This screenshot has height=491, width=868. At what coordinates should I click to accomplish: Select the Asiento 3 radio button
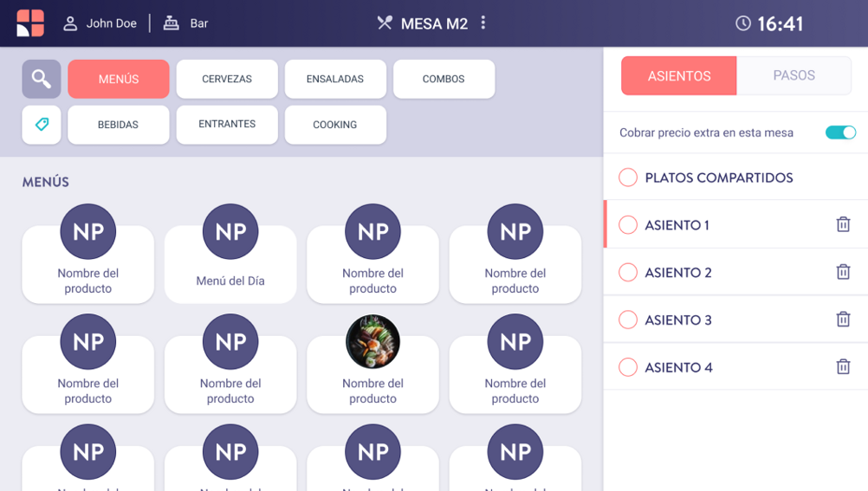pos(628,320)
